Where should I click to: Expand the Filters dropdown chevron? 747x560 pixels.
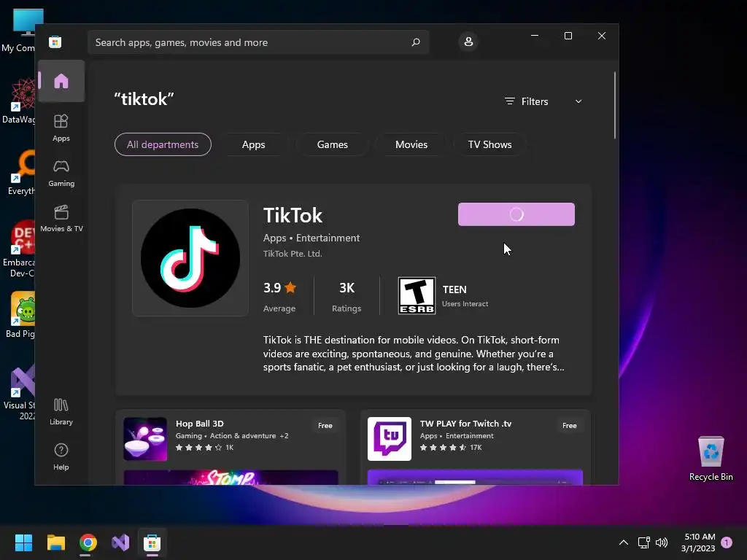coord(578,101)
